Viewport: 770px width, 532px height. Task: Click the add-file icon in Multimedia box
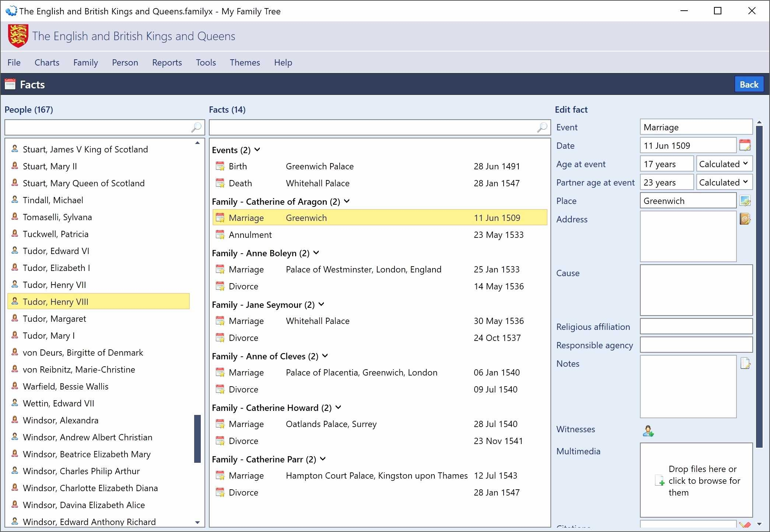click(659, 480)
